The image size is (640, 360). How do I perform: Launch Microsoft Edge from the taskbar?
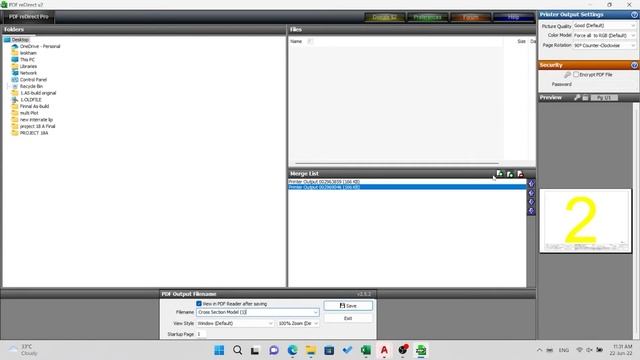292,350
